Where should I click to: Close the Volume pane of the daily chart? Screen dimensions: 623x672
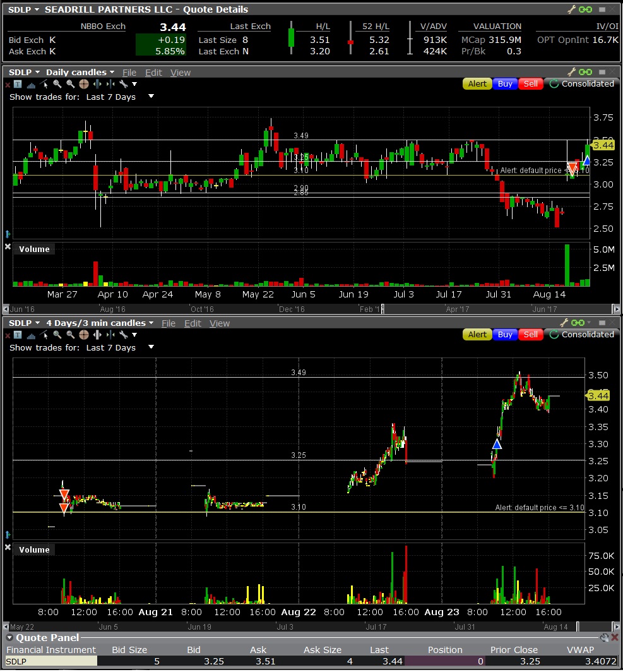click(x=8, y=246)
